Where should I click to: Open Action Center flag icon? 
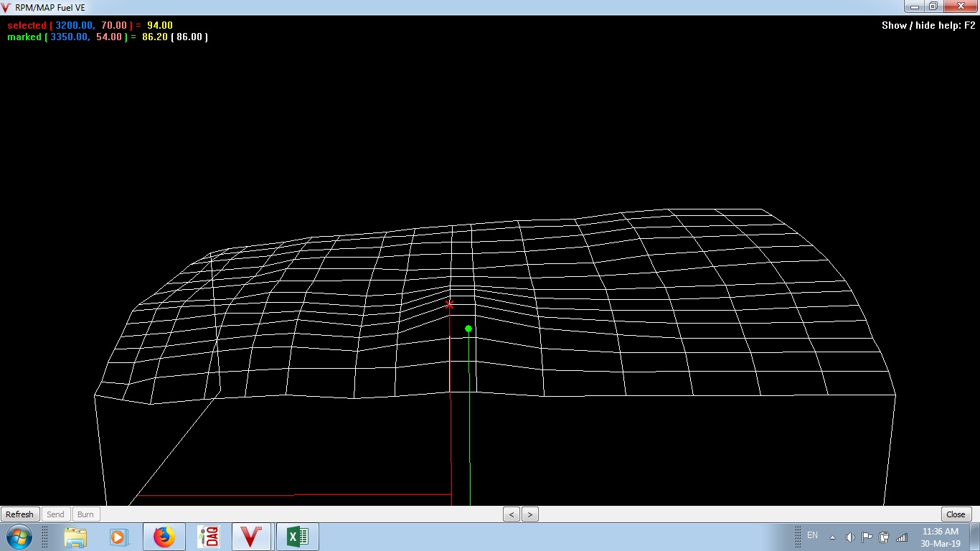[867, 537]
